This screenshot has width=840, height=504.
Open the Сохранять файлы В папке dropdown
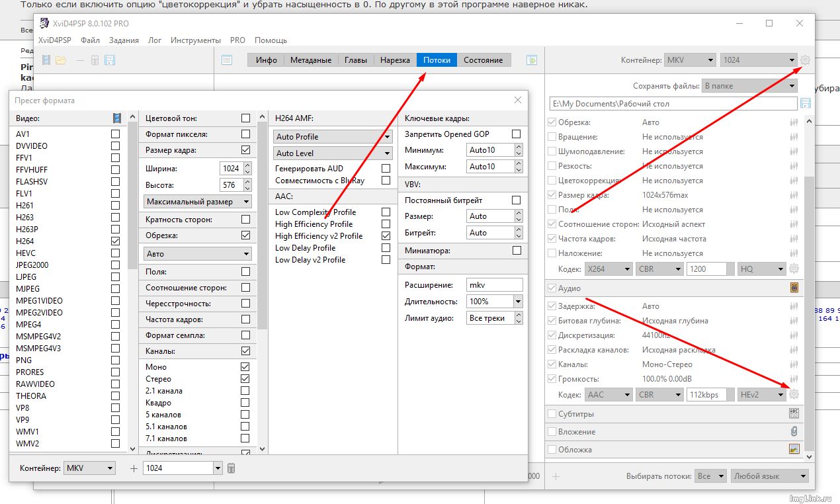749,86
